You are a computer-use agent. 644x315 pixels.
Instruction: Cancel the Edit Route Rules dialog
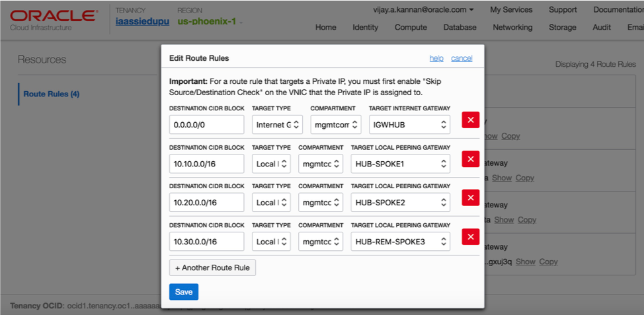(462, 58)
